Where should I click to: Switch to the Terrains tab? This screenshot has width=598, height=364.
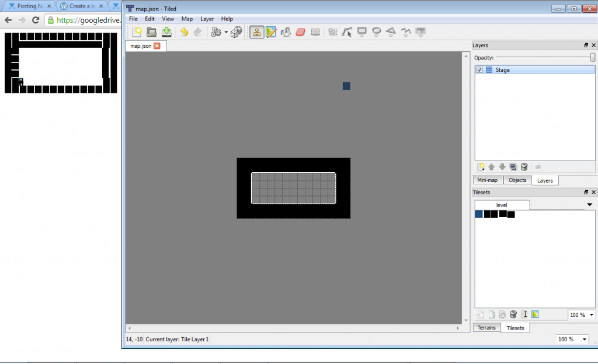pyautogui.click(x=486, y=328)
